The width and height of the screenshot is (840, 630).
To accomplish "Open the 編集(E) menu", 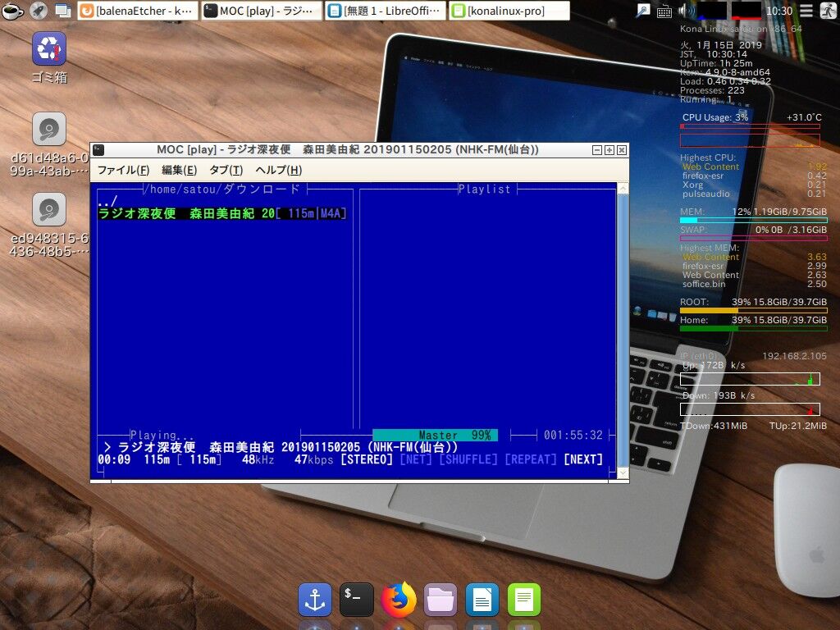I will pos(180,171).
